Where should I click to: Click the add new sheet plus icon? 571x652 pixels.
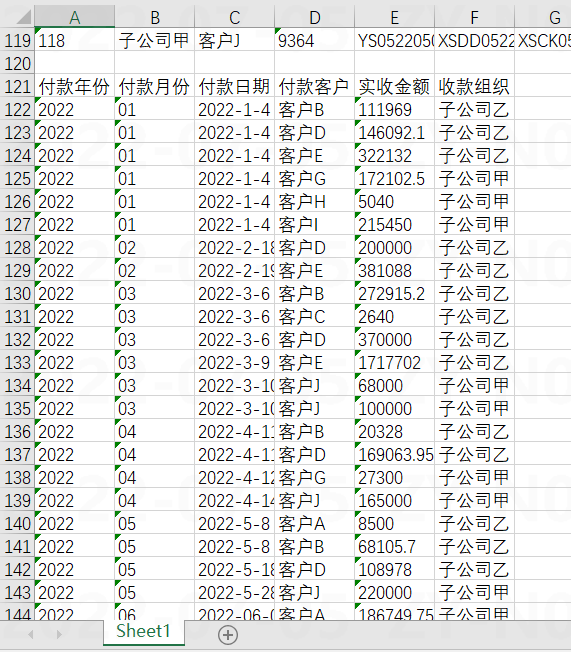click(227, 635)
